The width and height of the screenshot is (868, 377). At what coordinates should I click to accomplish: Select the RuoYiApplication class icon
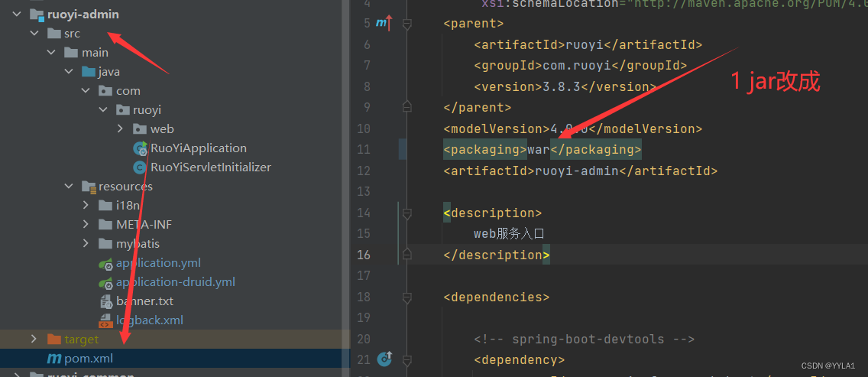coord(141,148)
